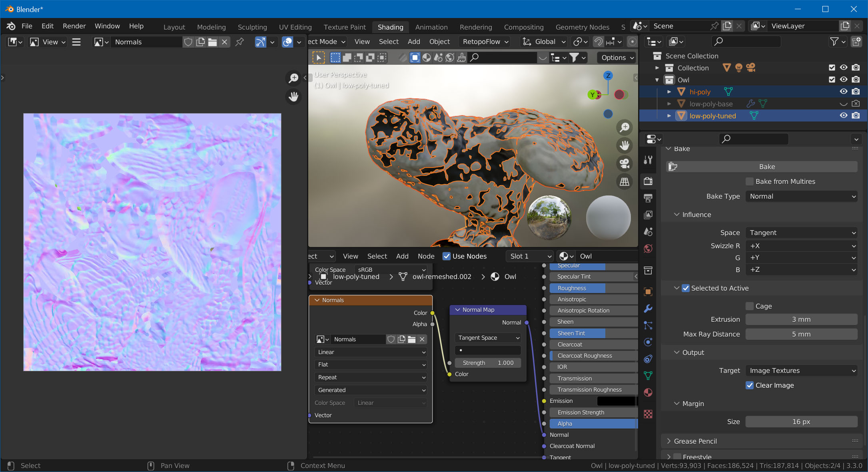Open the Object Data mesh properties tab
Image resolution: width=868 pixels, height=472 pixels.
648,376
